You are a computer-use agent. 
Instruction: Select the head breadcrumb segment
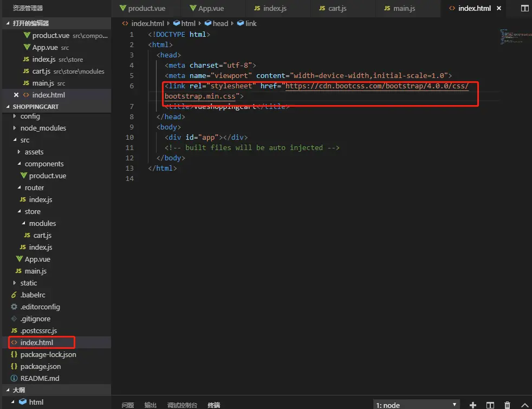pos(217,23)
